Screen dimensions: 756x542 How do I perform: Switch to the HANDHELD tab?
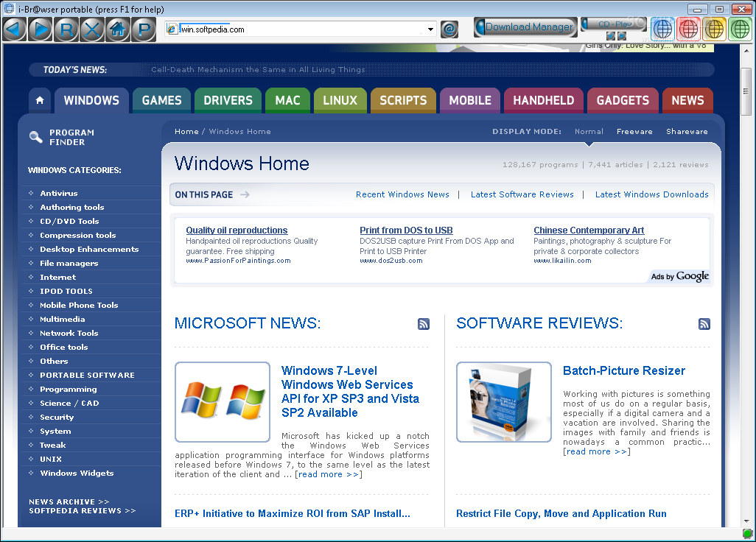click(543, 100)
